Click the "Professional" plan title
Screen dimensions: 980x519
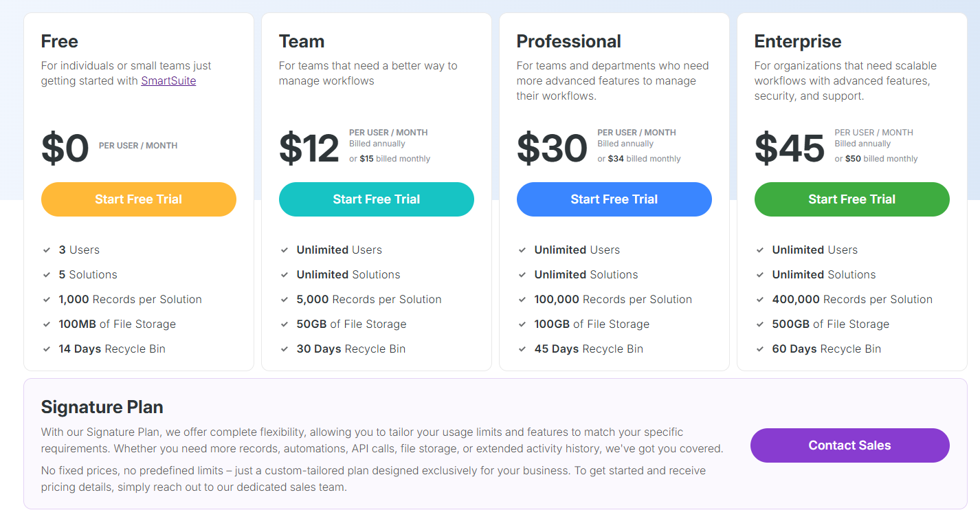568,41
